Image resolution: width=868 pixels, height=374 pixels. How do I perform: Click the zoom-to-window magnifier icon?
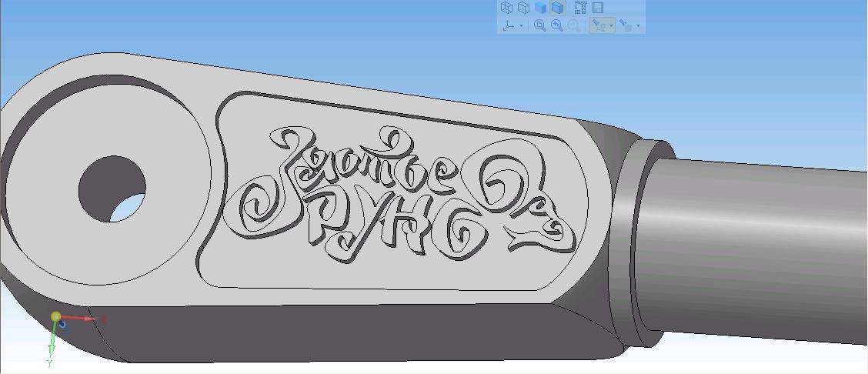click(x=540, y=25)
